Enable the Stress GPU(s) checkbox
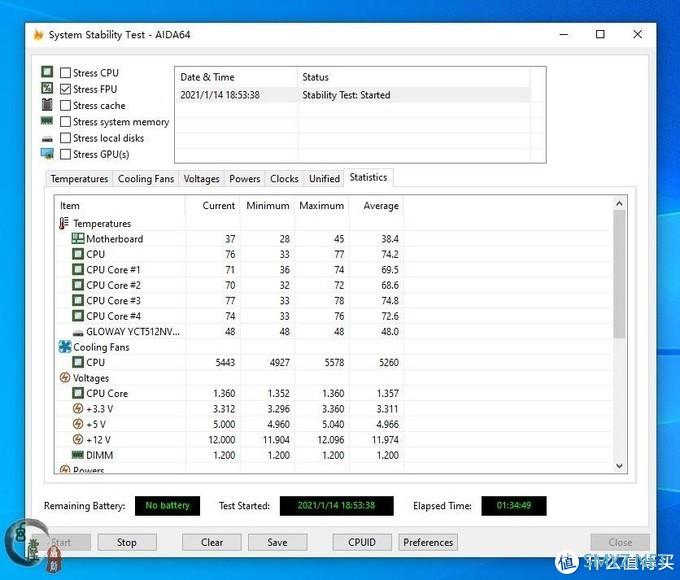Screen dimensions: 680x580 click(65, 154)
